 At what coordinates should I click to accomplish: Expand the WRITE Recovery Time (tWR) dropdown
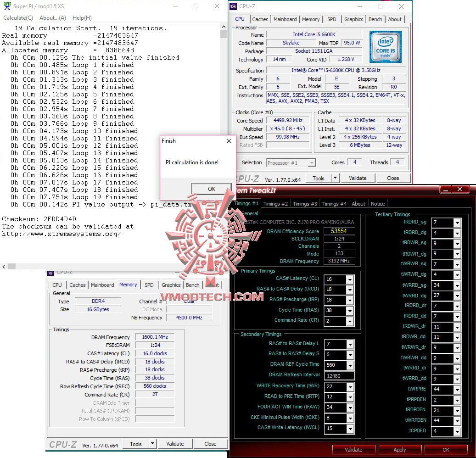pyautogui.click(x=350, y=387)
